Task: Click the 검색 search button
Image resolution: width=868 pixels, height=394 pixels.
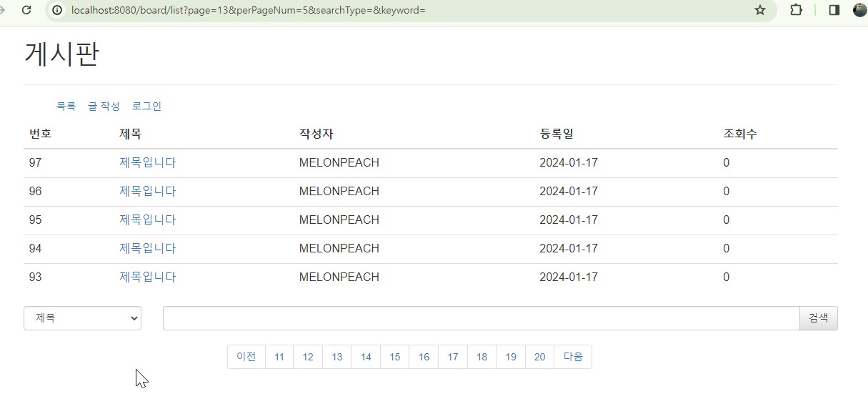Action: (x=818, y=318)
